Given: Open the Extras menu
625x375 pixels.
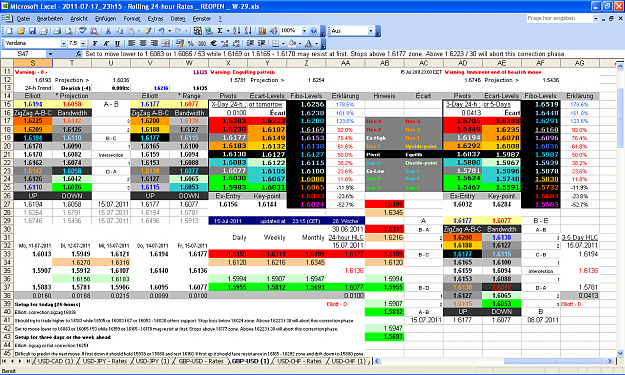Looking at the screenshot, I should tap(155, 18).
